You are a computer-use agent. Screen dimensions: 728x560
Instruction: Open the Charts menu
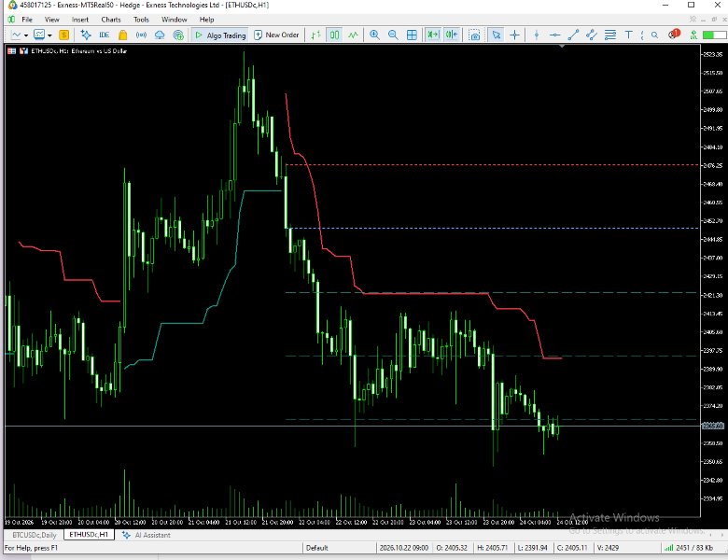111,20
